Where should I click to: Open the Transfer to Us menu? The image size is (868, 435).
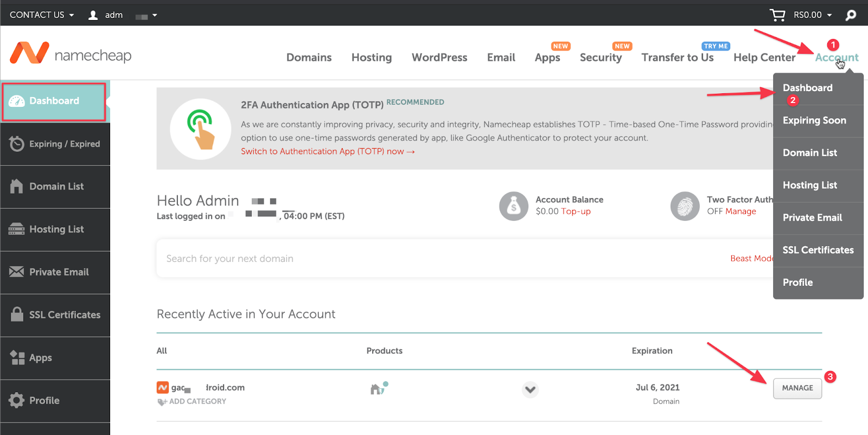[x=678, y=57]
